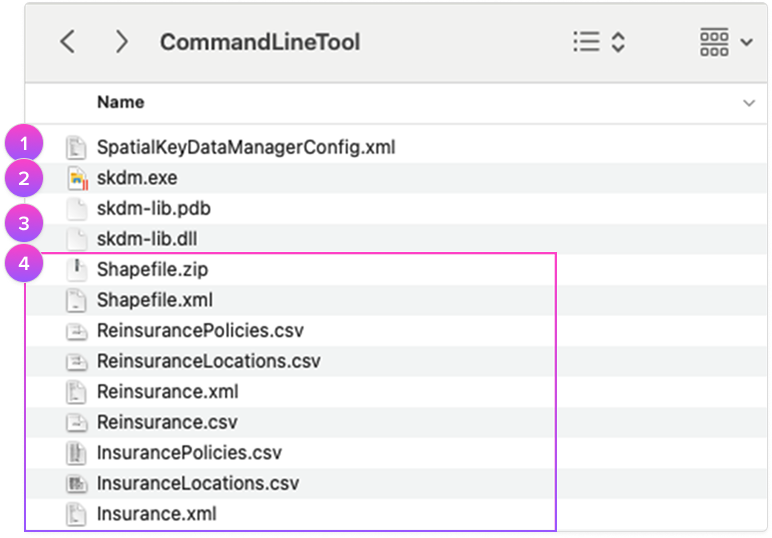Click the Name column header
Screen dimensions: 772x538
click(120, 102)
